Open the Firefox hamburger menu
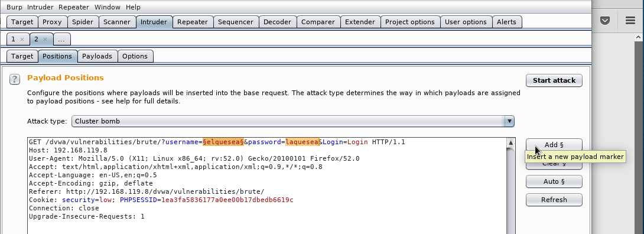 (630, 21)
